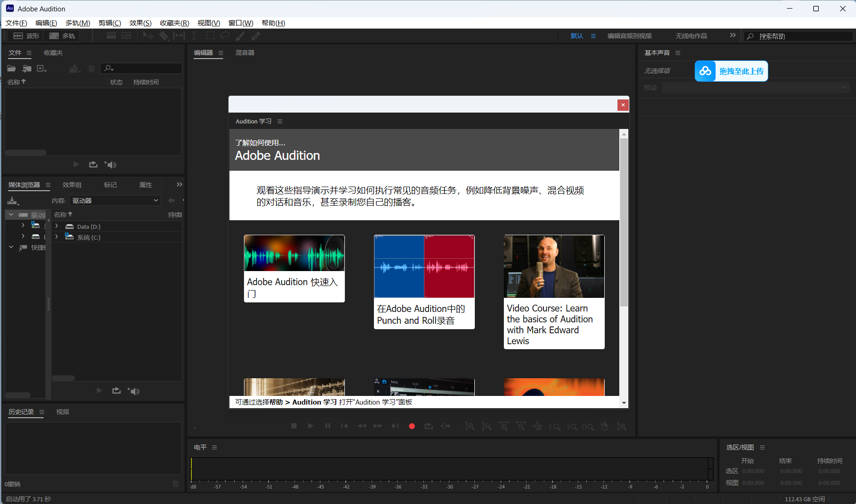Toggle Loop Playback in transport
Screen dimensions: 856x504
click(428, 426)
